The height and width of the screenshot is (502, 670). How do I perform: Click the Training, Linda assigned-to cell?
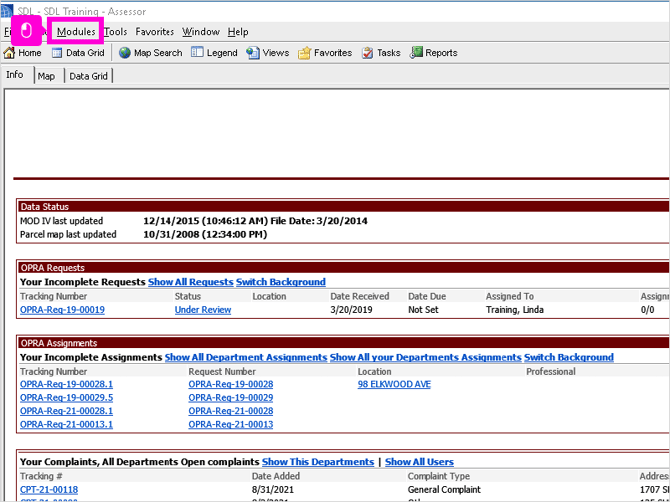(x=515, y=310)
